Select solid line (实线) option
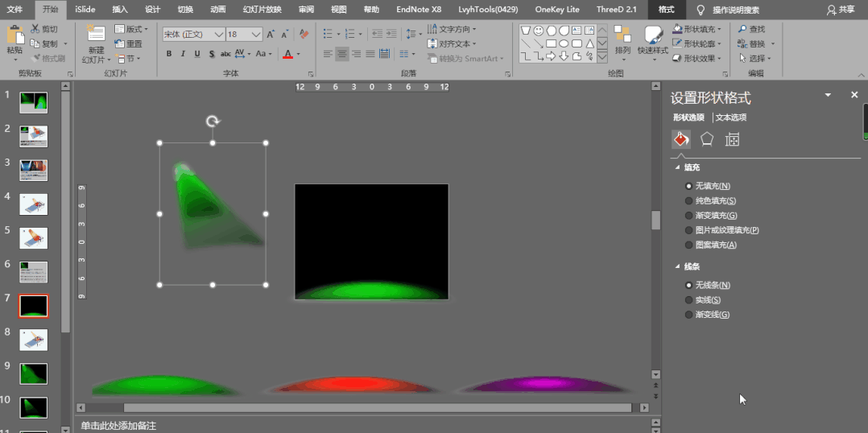This screenshot has height=433, width=868. pyautogui.click(x=688, y=300)
